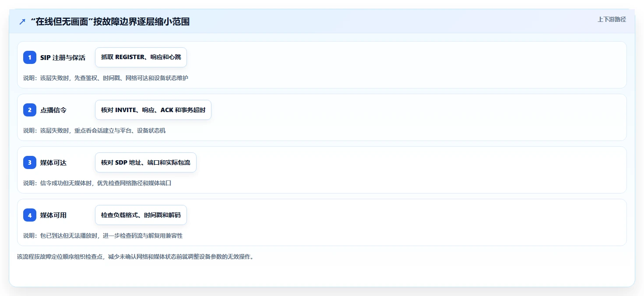Click the panel title "在线但无画面"按故障边界逐层缩小范围

(110, 21)
